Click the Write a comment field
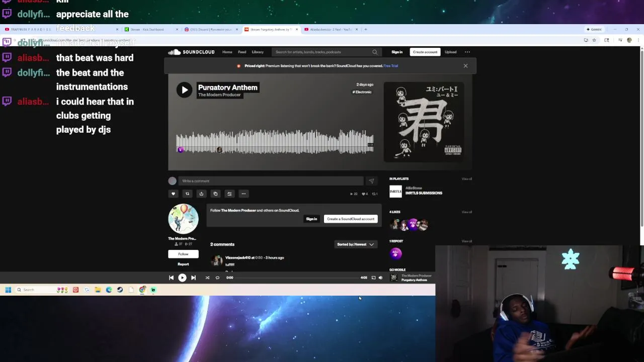The image size is (644, 362). pos(271,181)
